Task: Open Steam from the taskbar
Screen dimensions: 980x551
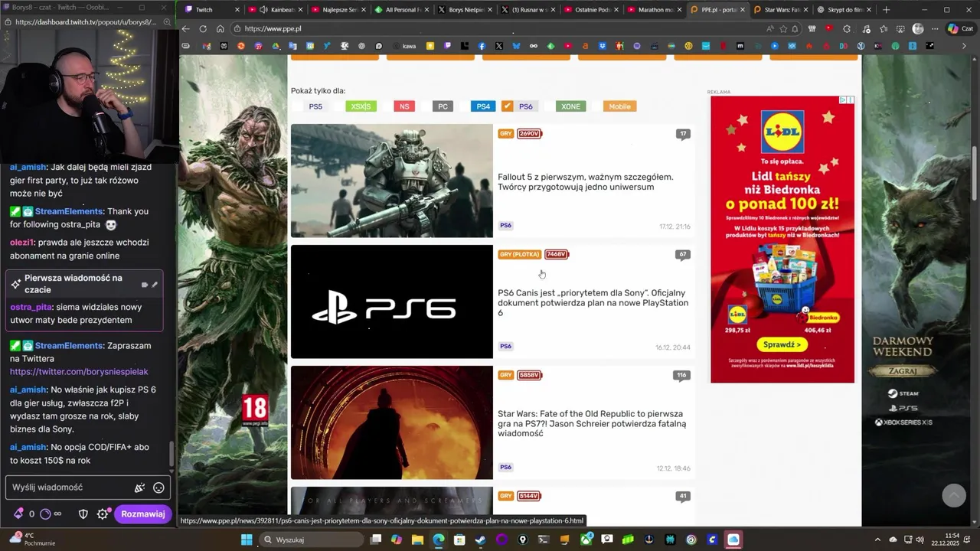Action: pyautogui.click(x=481, y=540)
